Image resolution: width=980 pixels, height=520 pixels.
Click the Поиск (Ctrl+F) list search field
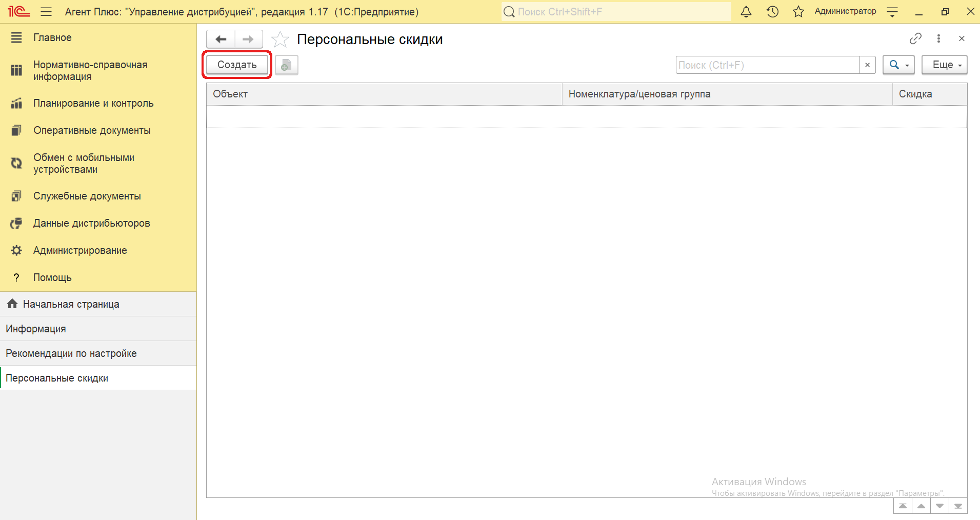coord(767,65)
